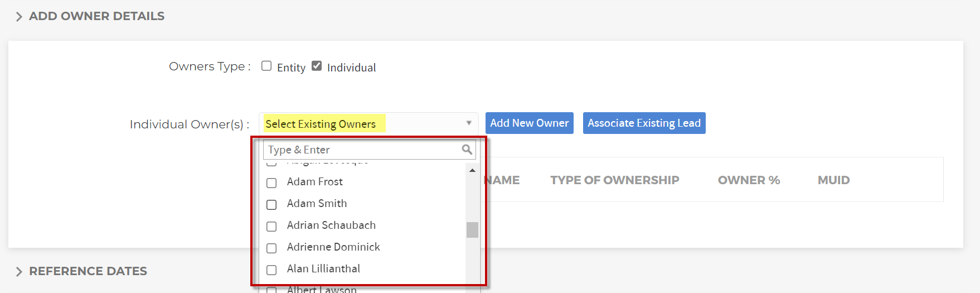Image resolution: width=980 pixels, height=293 pixels.
Task: Click the Adrienne Dominick name in list
Action: [x=333, y=247]
